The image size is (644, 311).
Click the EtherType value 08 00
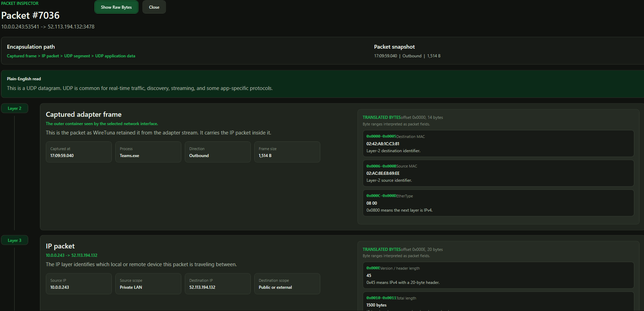[372, 203]
